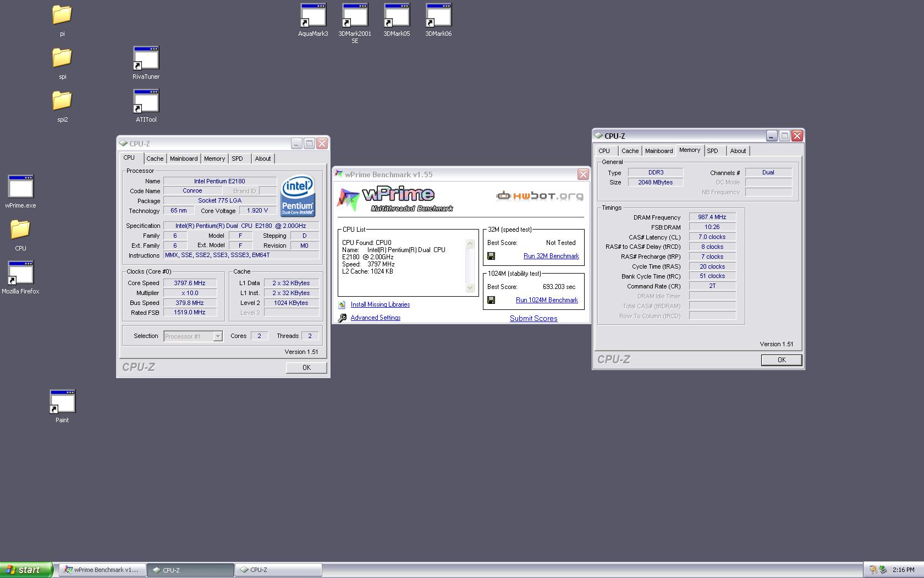Switch to Memory tab in left CPU-Z
The image size is (924, 578).
tap(215, 159)
